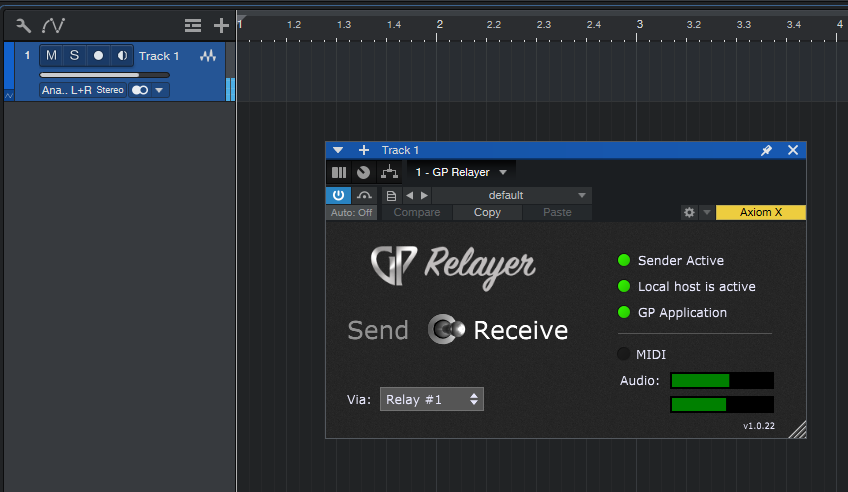
Task: Click timeline ruler at 2.3
Action: click(544, 24)
